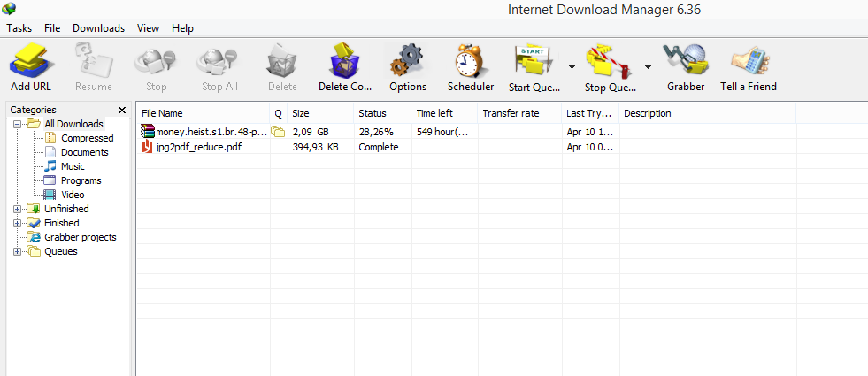Select the Programs category
The width and height of the screenshot is (868, 376).
click(x=81, y=180)
